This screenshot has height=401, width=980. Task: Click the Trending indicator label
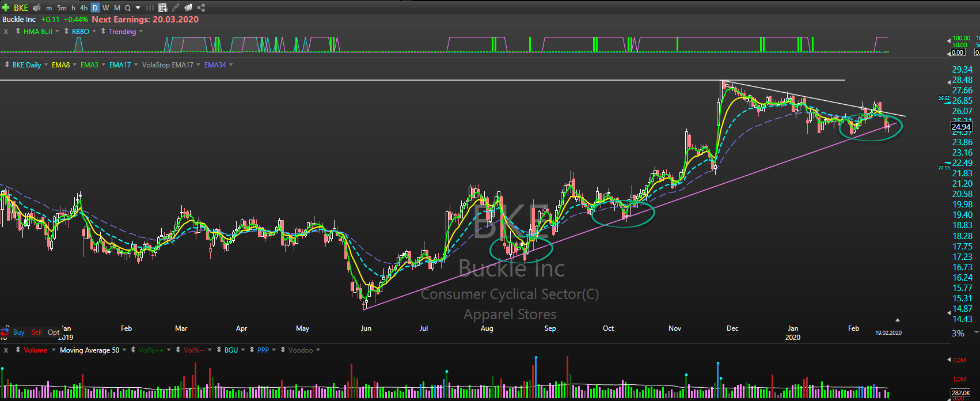(122, 32)
